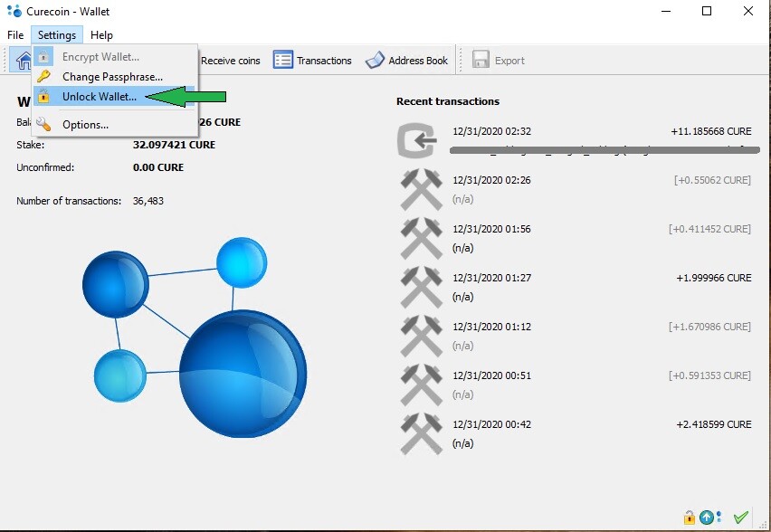Click the green sync checkmark icon
771x532 pixels.
[740, 517]
